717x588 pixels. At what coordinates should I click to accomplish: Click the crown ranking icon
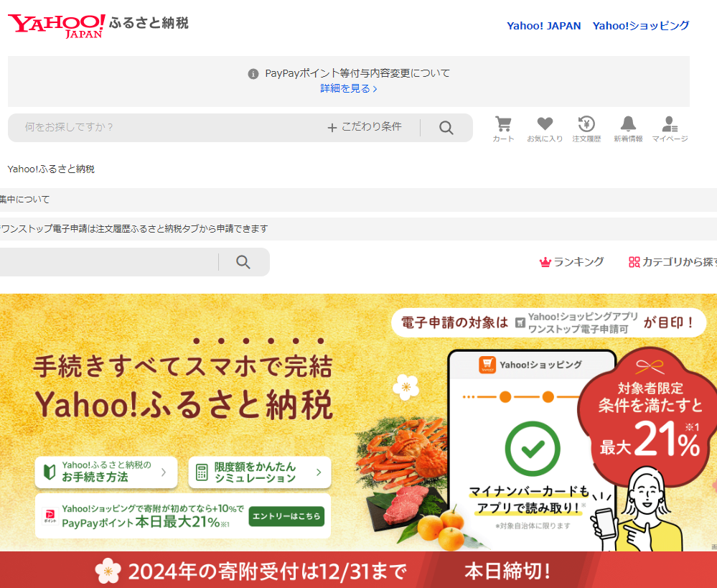(545, 262)
